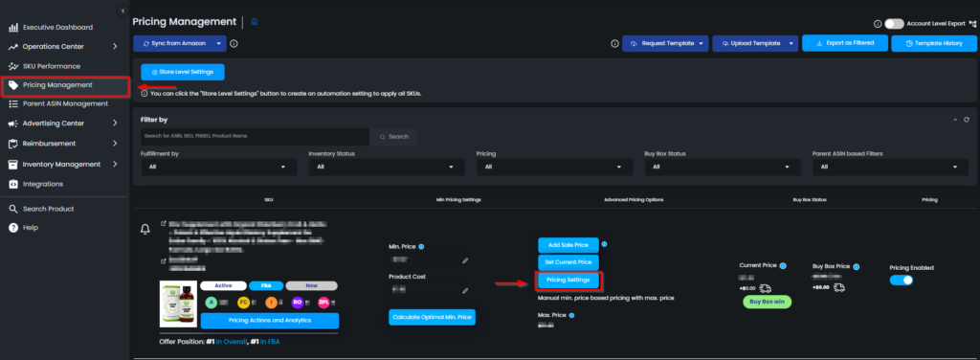
Task: Open Upload Template dropdown arrow
Action: (x=791, y=44)
